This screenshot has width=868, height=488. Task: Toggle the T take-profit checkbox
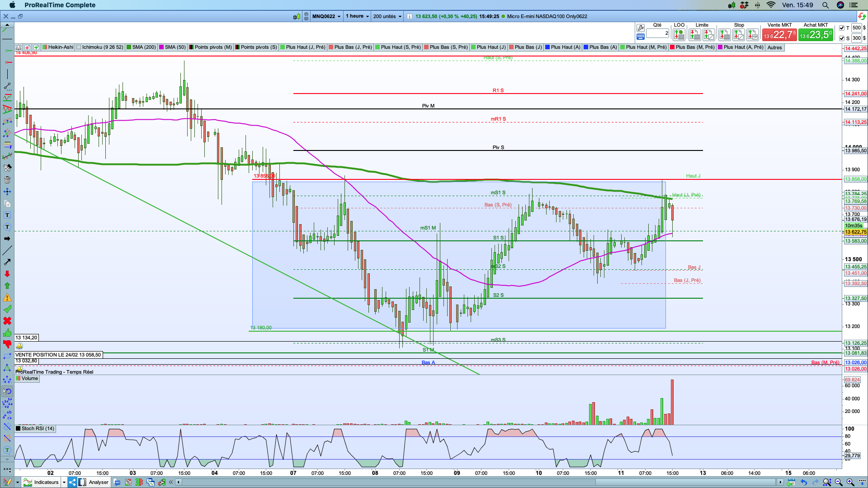point(842,28)
